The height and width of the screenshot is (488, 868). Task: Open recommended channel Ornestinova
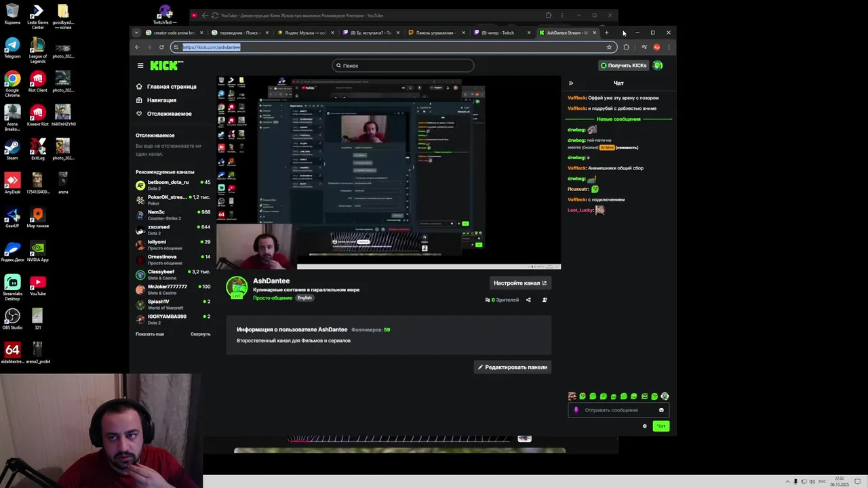pyautogui.click(x=173, y=260)
